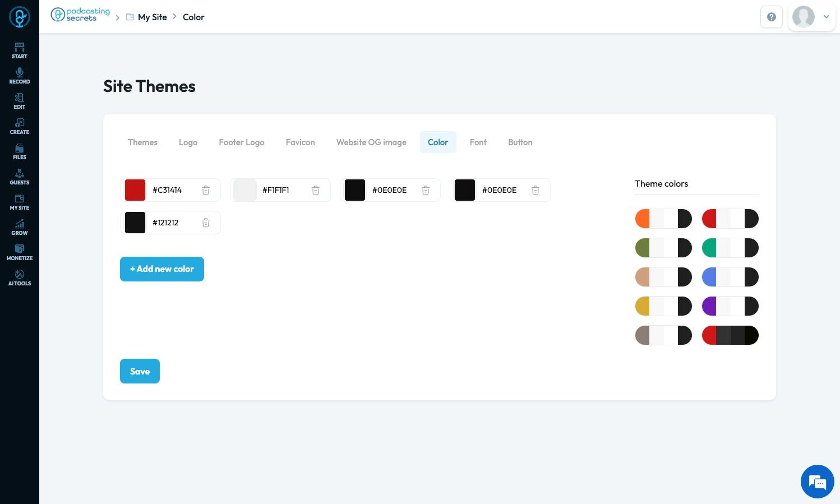Image resolution: width=840 pixels, height=504 pixels.
Task: Open the GROW analytics section
Action: (x=20, y=227)
